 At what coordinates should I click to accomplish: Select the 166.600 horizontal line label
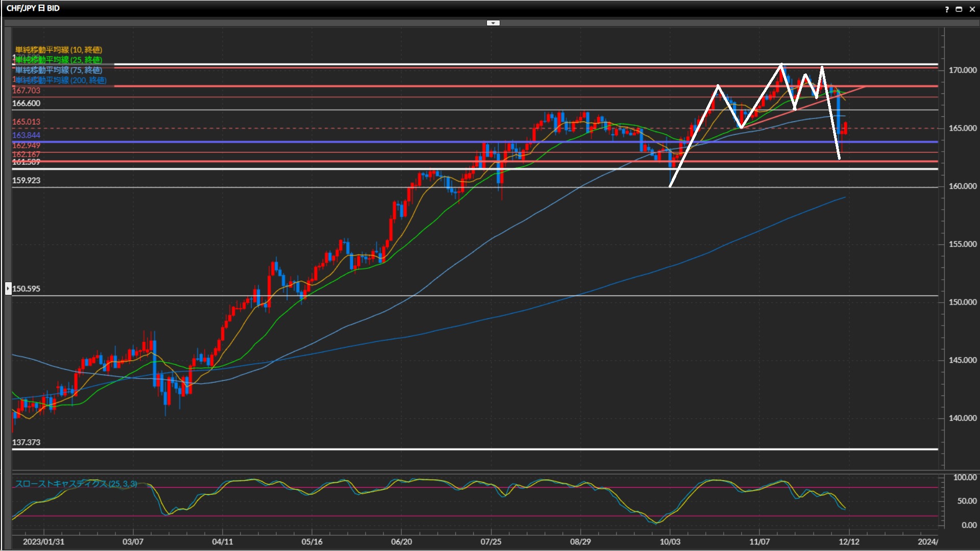coord(26,104)
